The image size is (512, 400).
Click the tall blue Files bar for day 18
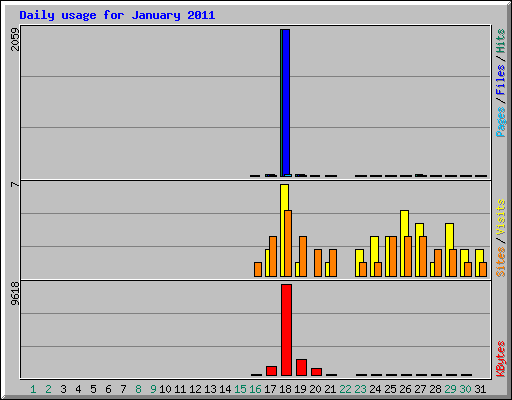coord(286,103)
